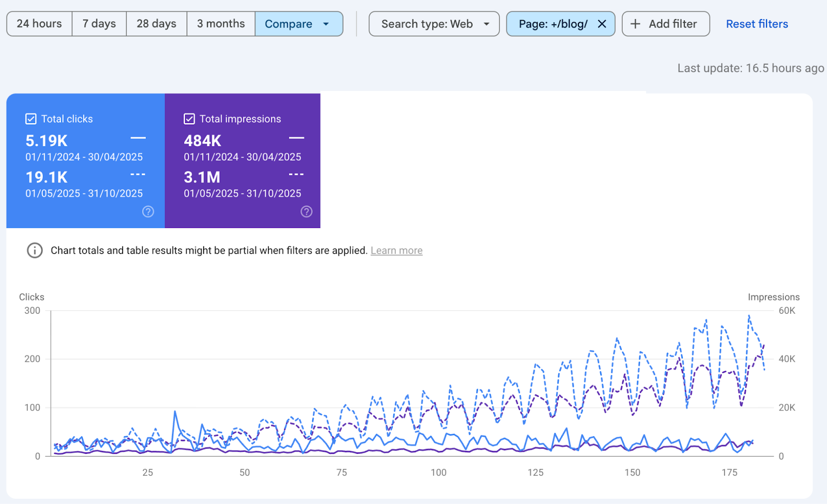Click the info icon beside chart notice
The width and height of the screenshot is (827, 504).
[x=35, y=251]
